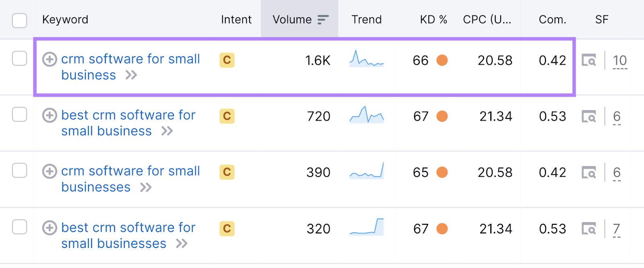644x268 pixels.
Task: Click the SF count 10 on the top keyword row
Action: click(620, 60)
